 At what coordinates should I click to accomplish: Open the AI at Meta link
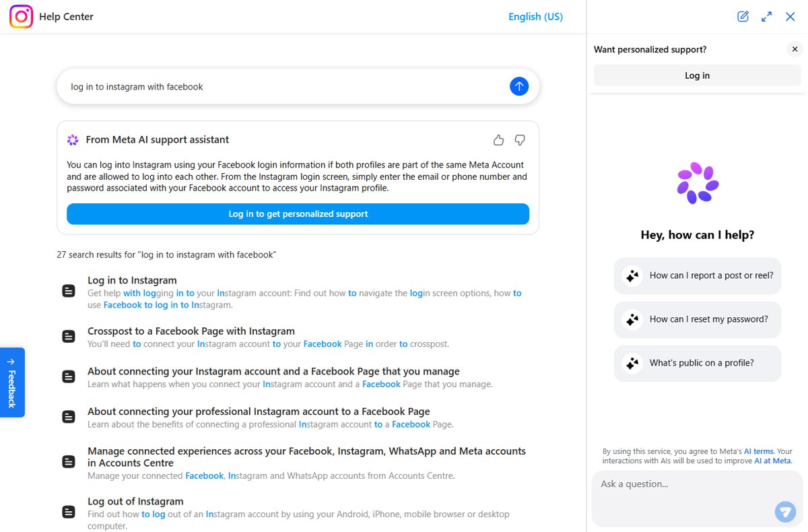[772, 461]
